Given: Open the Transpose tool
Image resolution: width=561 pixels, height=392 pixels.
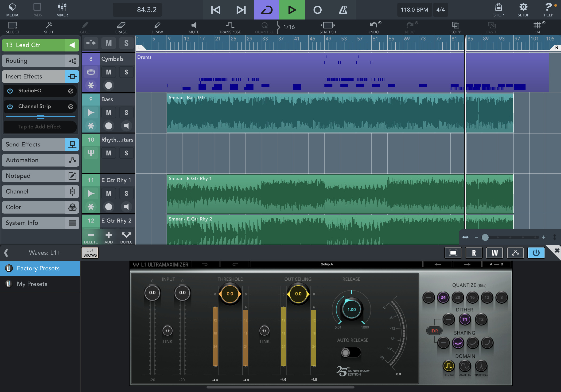Looking at the screenshot, I should [230, 28].
